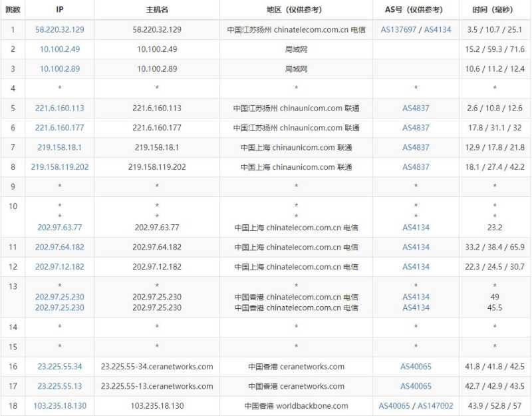Click the 202.97.12.182 Shanghai Telecom link

pos(60,266)
